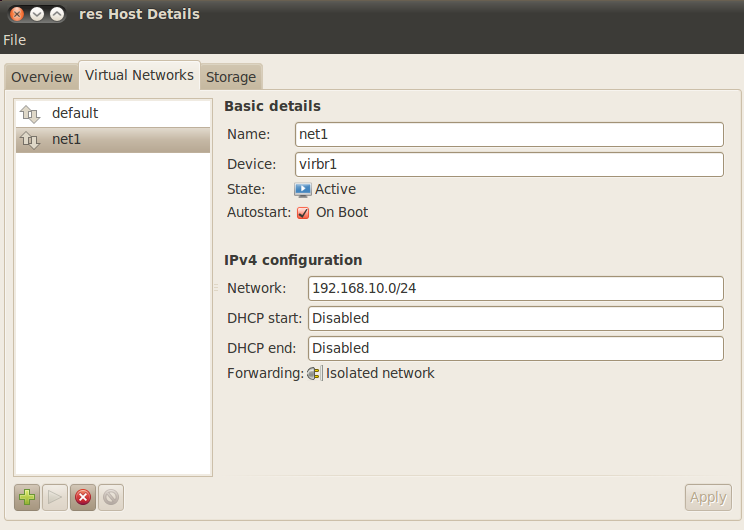
Task: Click the DHCP end field
Action: [515, 348]
